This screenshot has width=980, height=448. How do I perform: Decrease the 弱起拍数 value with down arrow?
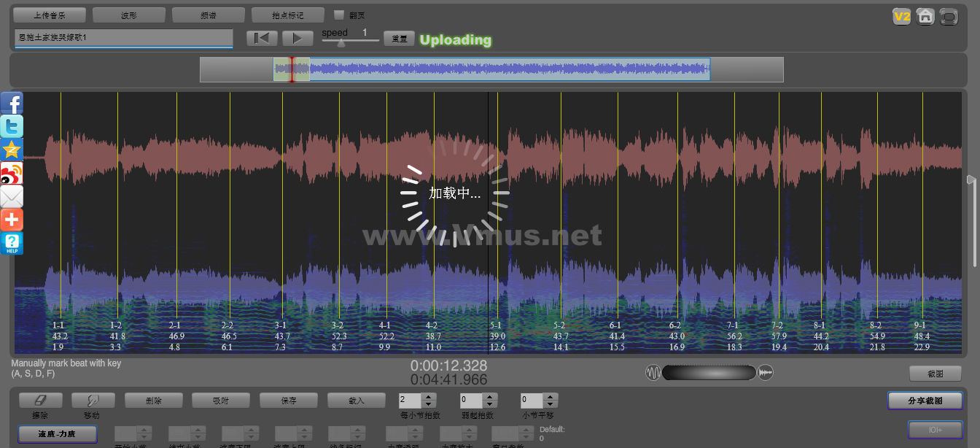(x=489, y=404)
